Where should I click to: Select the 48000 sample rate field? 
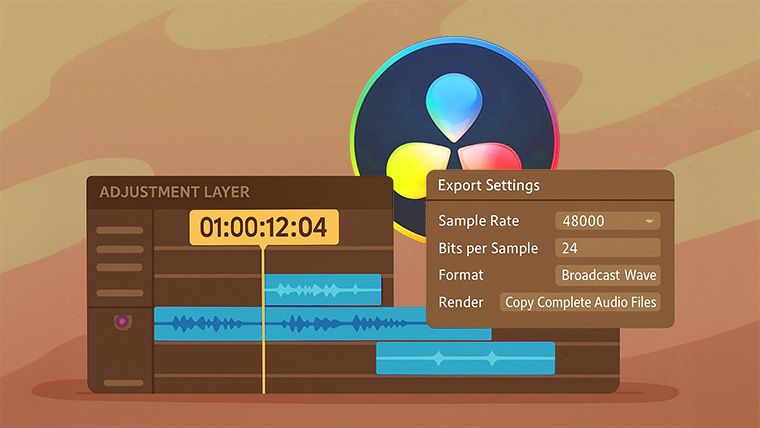click(607, 221)
